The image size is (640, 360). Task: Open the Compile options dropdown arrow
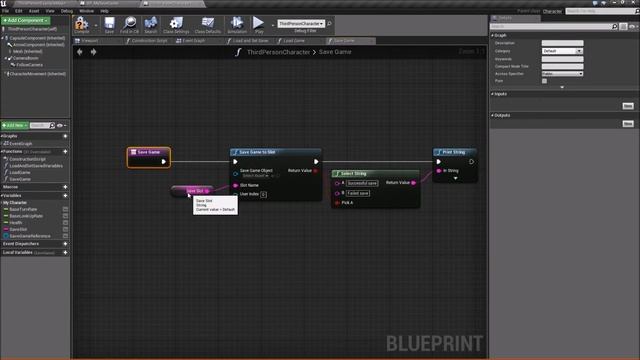[x=96, y=25]
